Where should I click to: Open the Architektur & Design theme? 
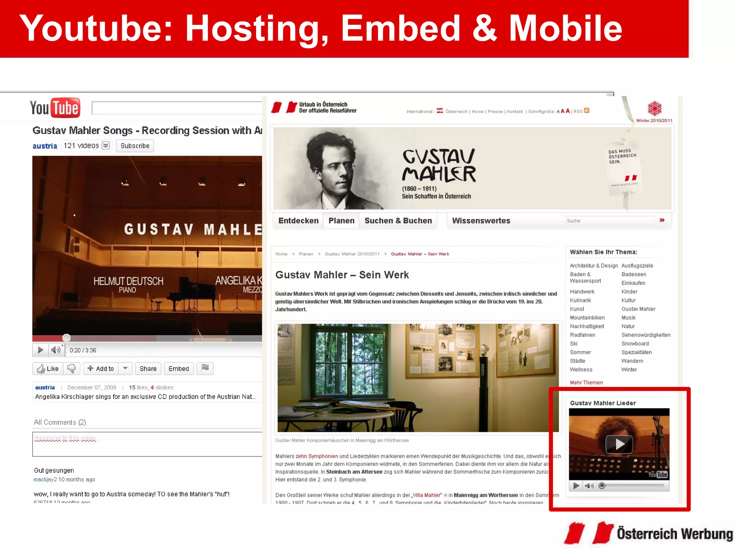(x=594, y=266)
